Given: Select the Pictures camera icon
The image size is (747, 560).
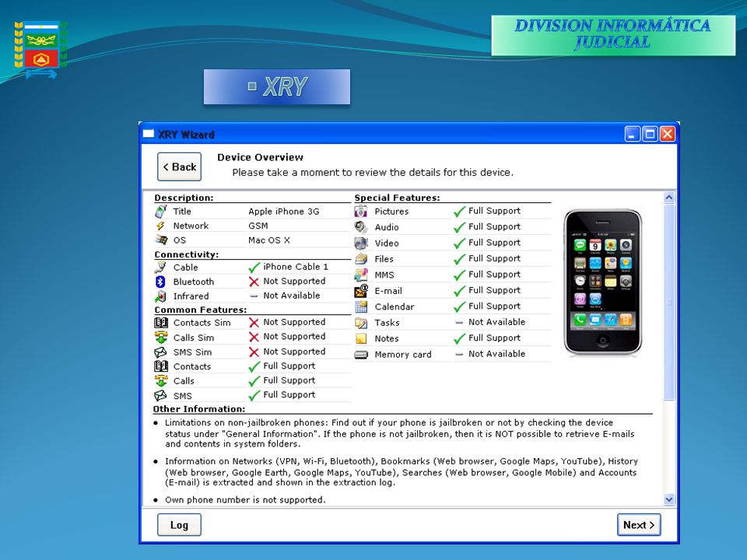Looking at the screenshot, I should (x=361, y=211).
